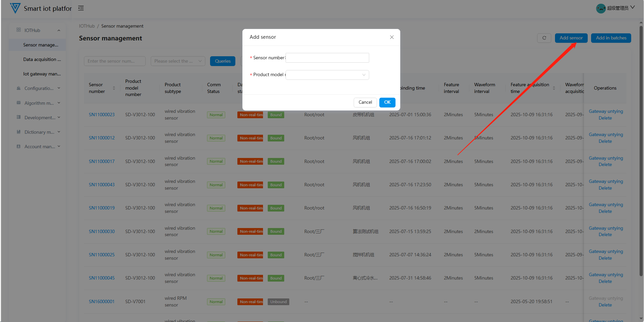This screenshot has height=322, width=644.
Task: Open sensor SN11000012 link
Action: (x=101, y=138)
